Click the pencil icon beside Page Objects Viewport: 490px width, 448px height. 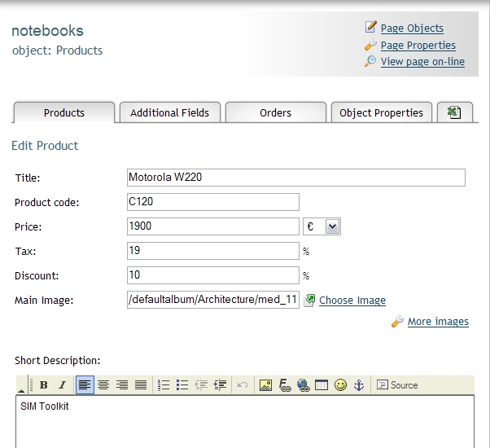point(370,27)
